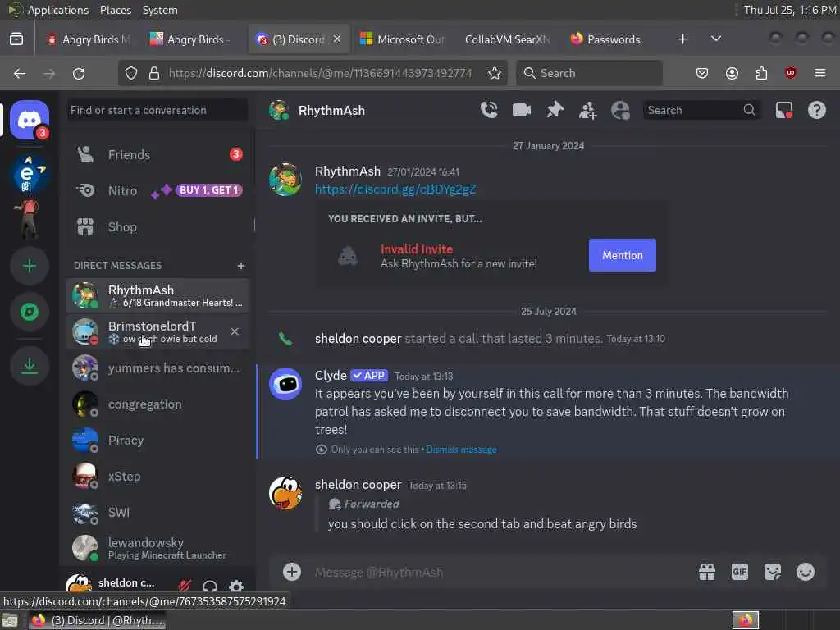Bookmark this page with the star icon
This screenshot has width=840, height=630.
(x=495, y=73)
